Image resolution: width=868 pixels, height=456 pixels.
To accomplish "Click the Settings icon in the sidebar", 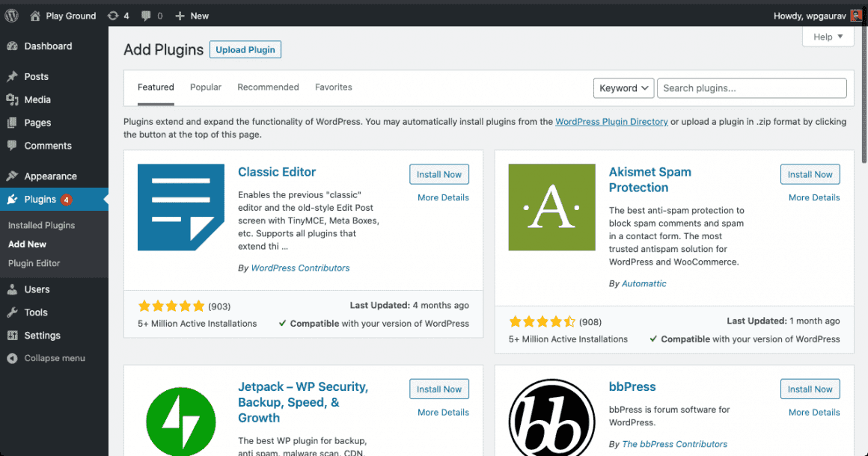I will click(13, 335).
